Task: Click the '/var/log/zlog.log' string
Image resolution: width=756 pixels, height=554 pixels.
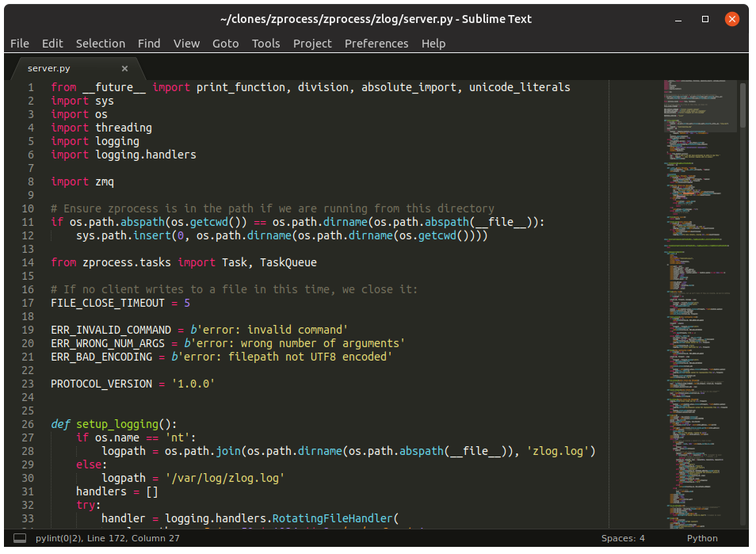Action: [x=225, y=478]
